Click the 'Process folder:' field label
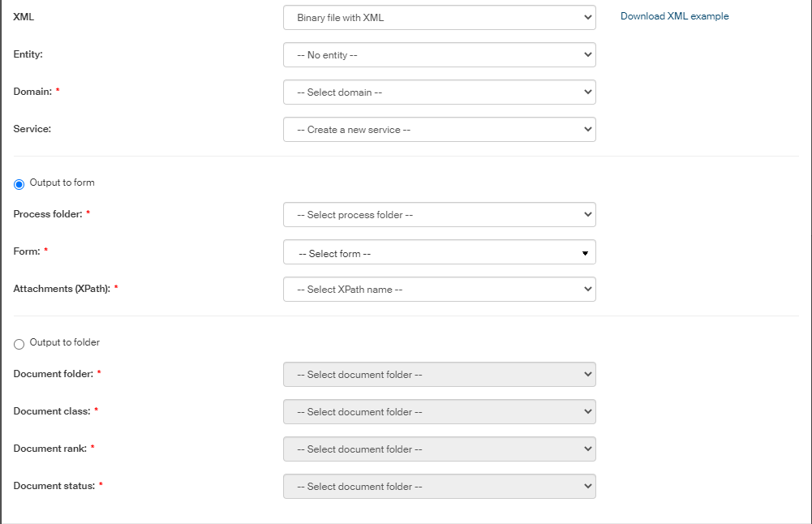Viewport: 812px width, 524px height. 48,214
